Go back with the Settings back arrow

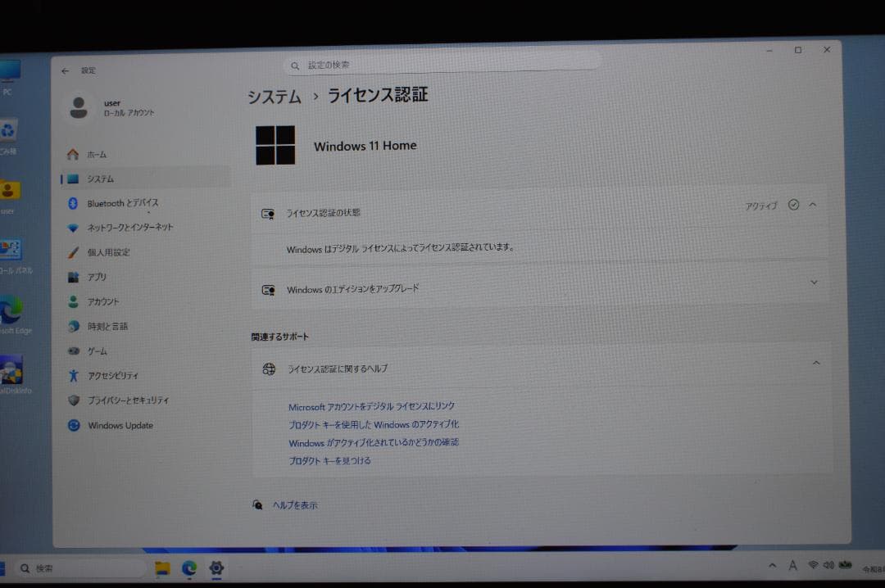pos(66,71)
